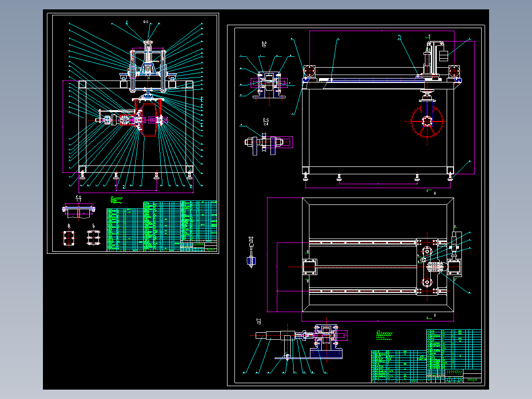
Task: Select green technical notes on left sheet
Action: 116,199
